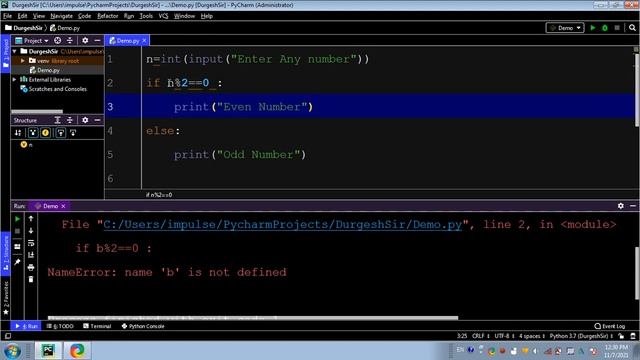Open PyCharm from the taskbar
The width and height of the screenshot is (640, 360).
tap(48, 351)
